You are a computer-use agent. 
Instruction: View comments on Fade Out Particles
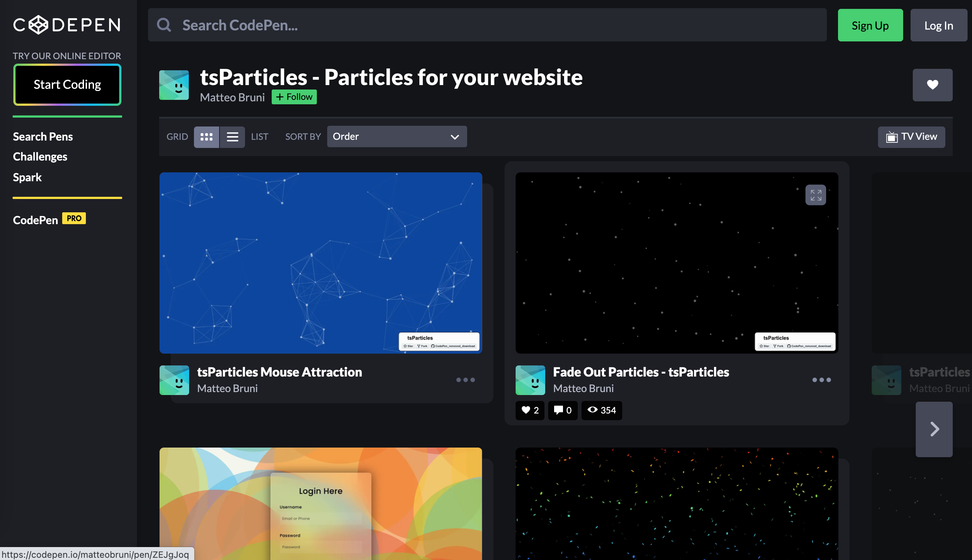(563, 410)
